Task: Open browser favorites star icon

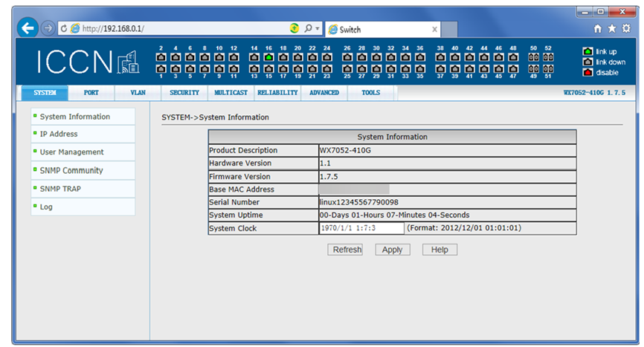Action: click(612, 28)
